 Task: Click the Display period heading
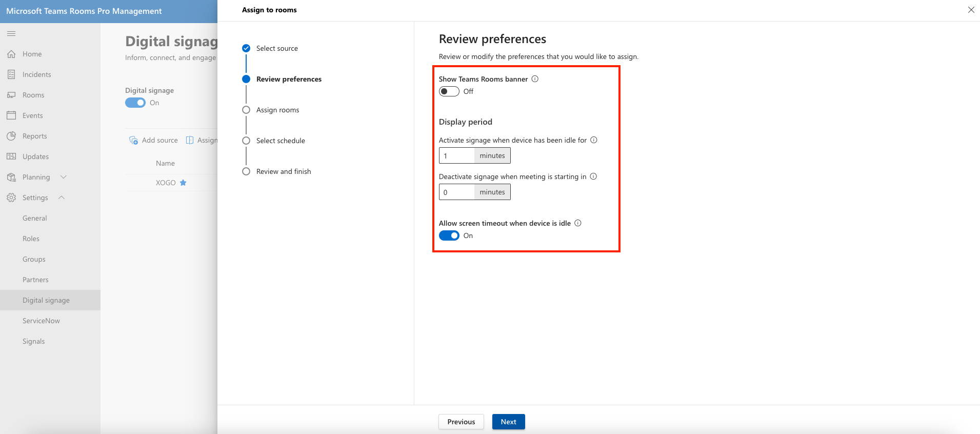pyautogui.click(x=466, y=122)
